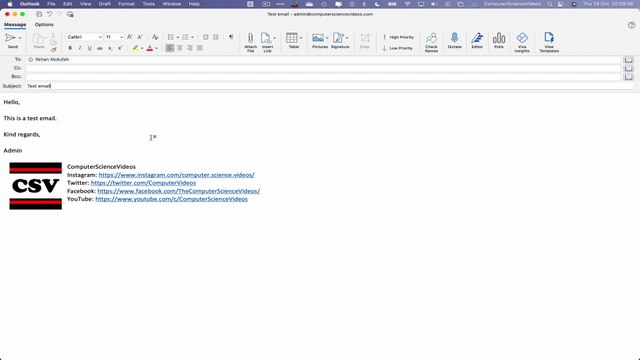Open the help question mark icon
The image size is (640, 360).
coord(631,25)
